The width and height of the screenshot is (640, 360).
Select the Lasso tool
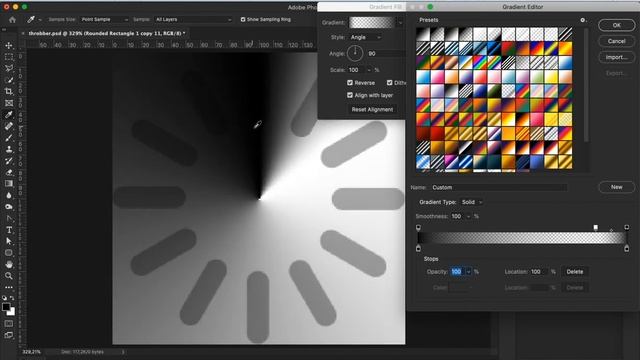[x=9, y=69]
